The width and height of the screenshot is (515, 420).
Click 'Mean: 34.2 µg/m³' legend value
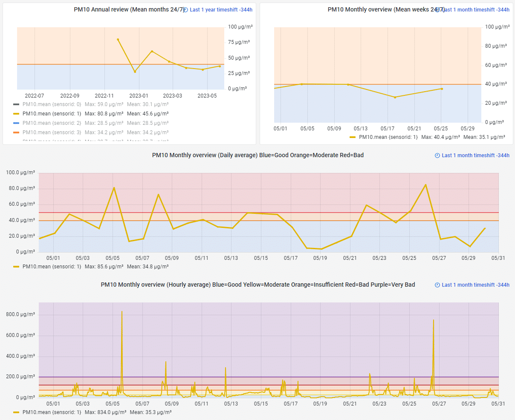point(148,132)
